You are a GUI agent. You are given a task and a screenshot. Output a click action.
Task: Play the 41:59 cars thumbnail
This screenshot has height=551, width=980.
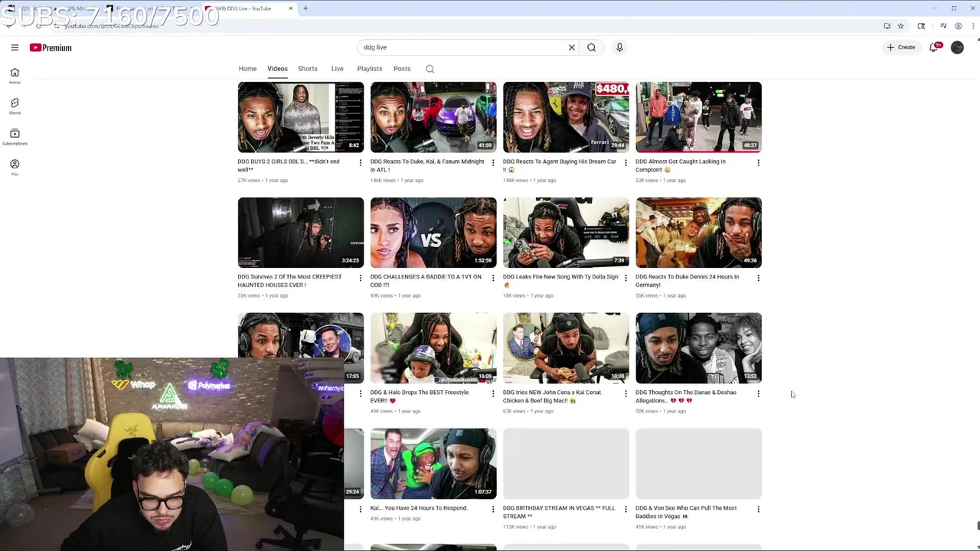coord(433,117)
